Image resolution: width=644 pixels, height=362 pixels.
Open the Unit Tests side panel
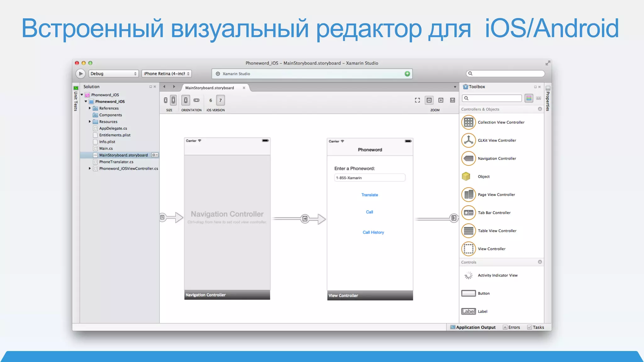pos(75,99)
